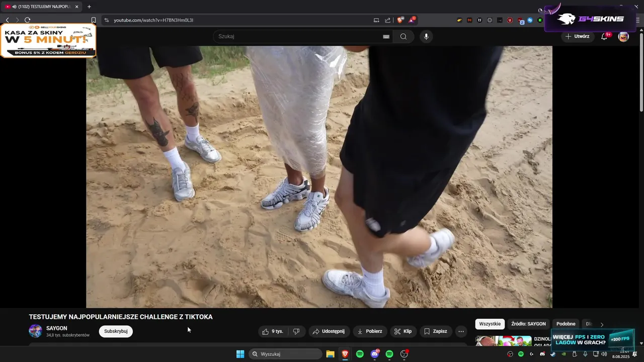Screen dimensions: 644x362
Task: Open the three-dot more actions menu
Action: coord(461,331)
